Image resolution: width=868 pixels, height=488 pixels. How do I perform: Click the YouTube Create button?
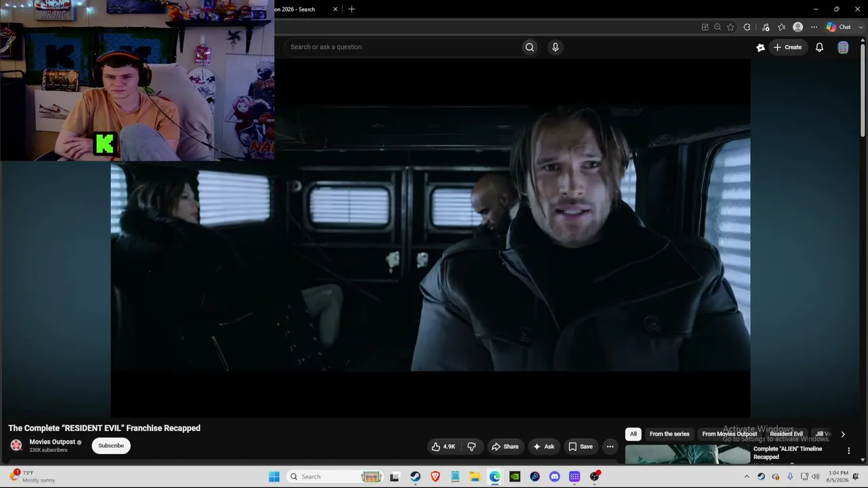(789, 47)
